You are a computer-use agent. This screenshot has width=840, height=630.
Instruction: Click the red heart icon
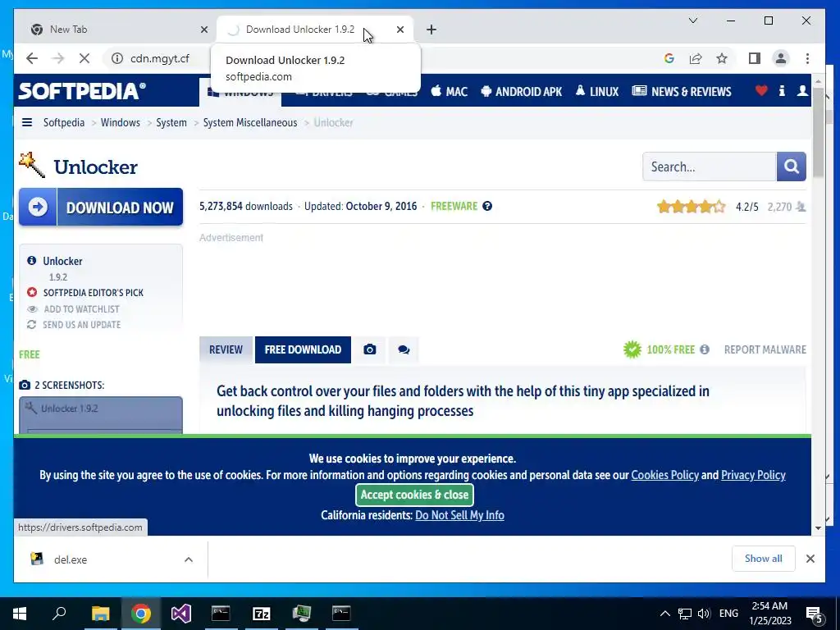coord(761,90)
